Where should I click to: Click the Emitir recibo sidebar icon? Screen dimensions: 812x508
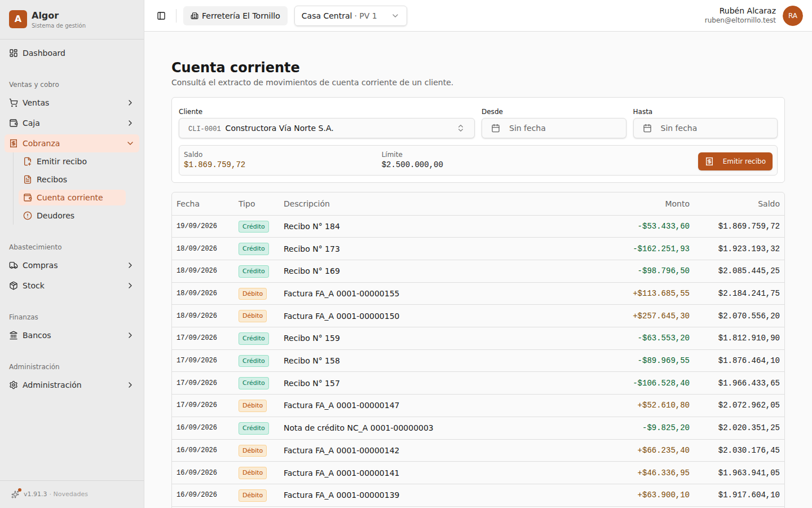(28, 161)
